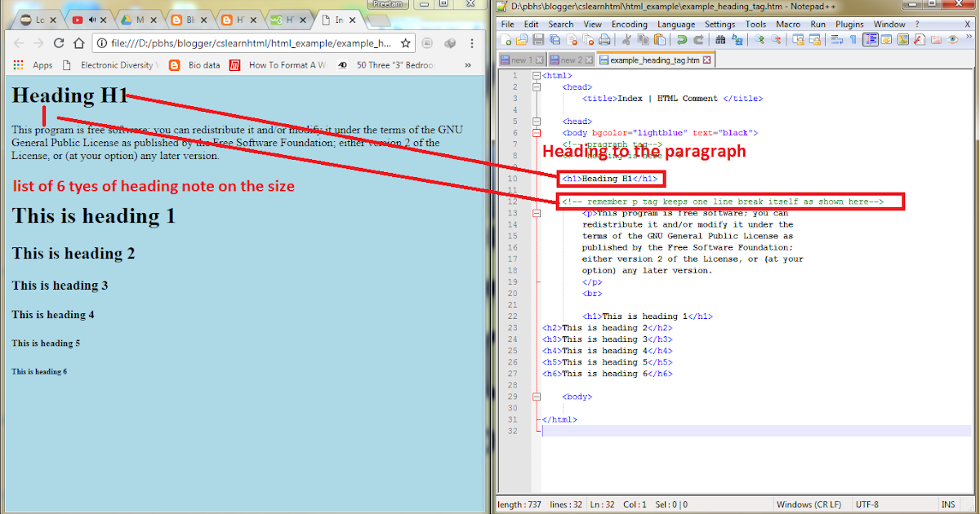Toggle word wrap in Notepad++ toolbar

[837, 38]
